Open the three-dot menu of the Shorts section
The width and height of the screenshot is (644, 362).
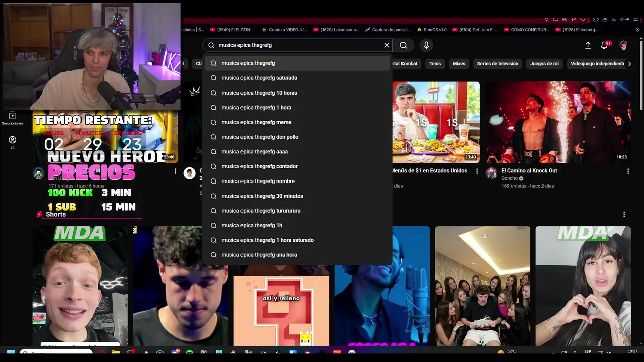click(x=624, y=214)
